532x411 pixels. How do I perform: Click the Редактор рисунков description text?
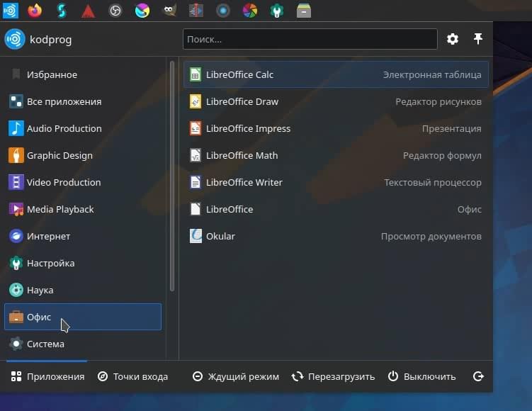pyautogui.click(x=438, y=102)
